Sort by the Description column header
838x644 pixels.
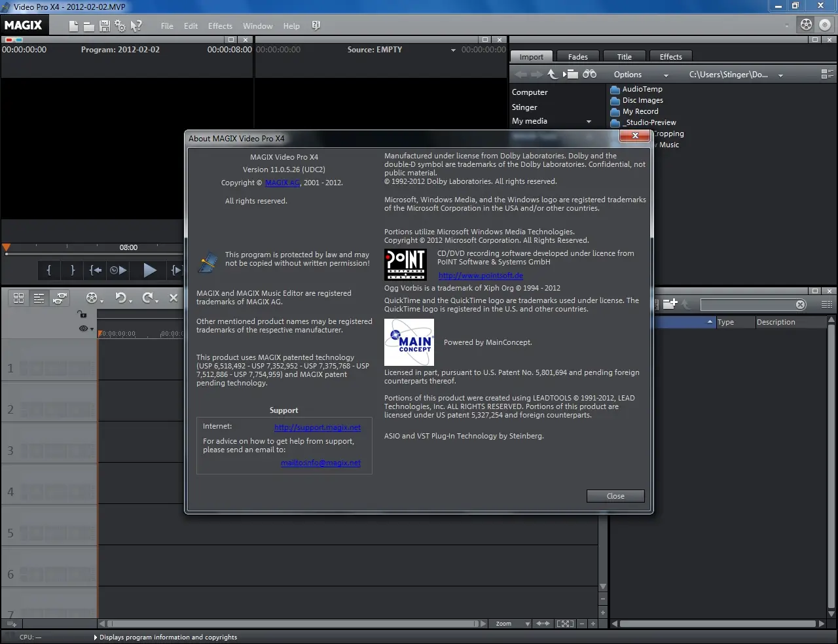[790, 322]
